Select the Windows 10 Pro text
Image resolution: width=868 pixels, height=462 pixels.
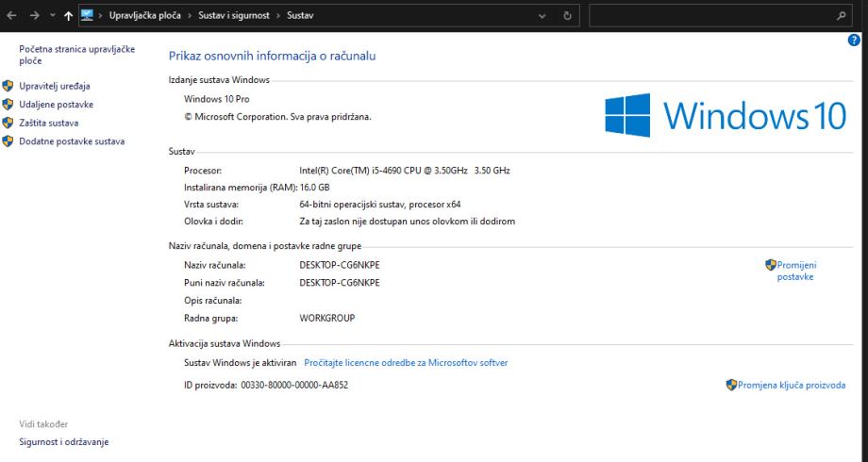[x=216, y=99]
